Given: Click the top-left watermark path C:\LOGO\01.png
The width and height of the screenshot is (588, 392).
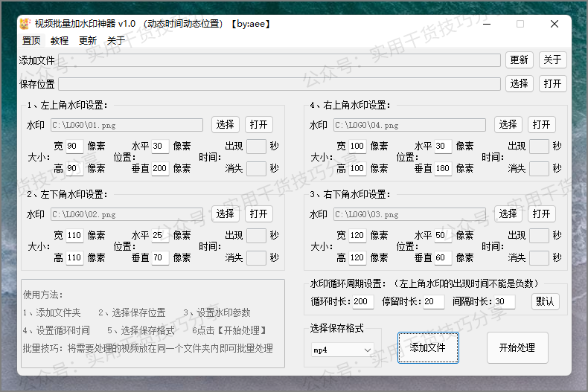Looking at the screenshot, I should click(x=127, y=125).
